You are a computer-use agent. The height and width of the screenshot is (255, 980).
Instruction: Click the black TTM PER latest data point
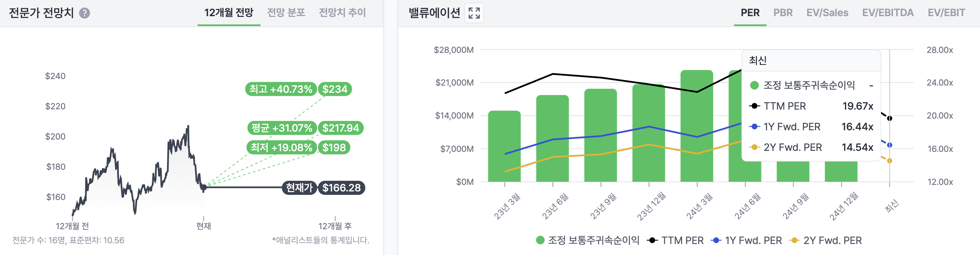[x=889, y=118]
